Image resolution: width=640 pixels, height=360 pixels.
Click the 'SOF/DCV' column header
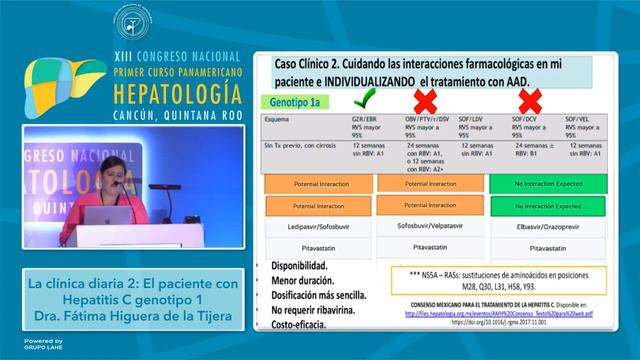pos(524,119)
